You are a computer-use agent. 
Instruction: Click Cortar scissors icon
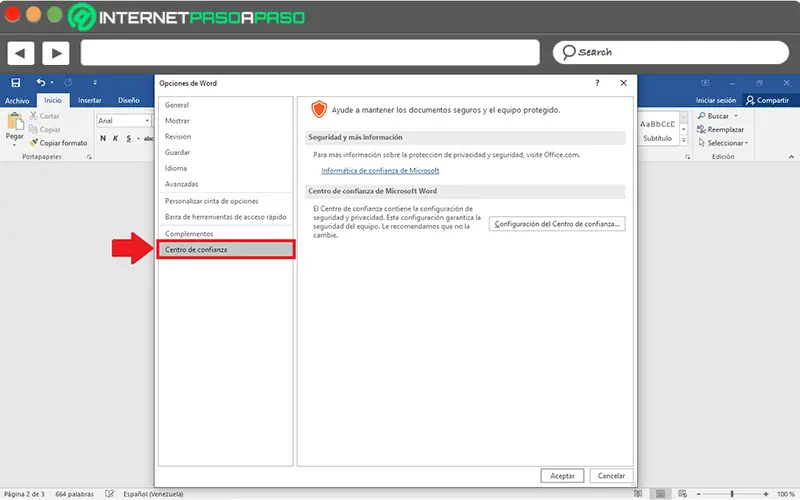click(x=34, y=116)
